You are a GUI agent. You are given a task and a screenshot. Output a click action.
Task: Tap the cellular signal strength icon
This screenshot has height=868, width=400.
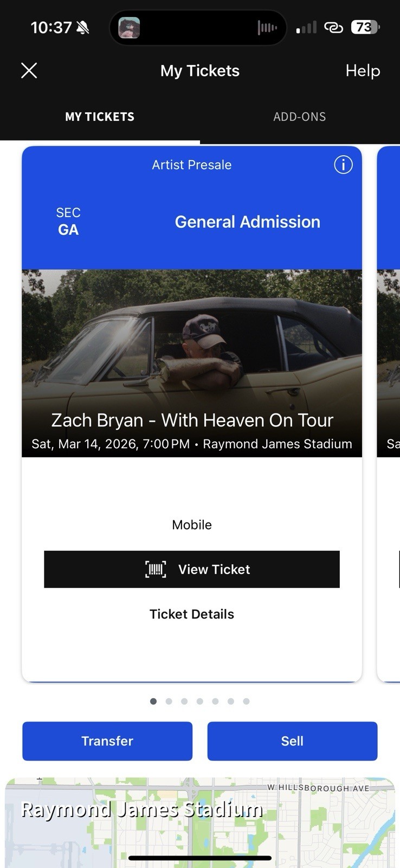305,27
